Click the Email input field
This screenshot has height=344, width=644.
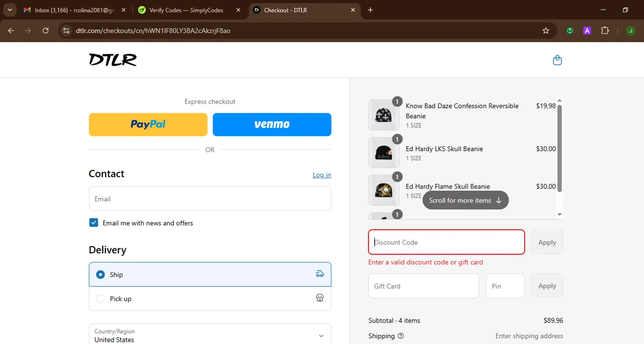210,199
